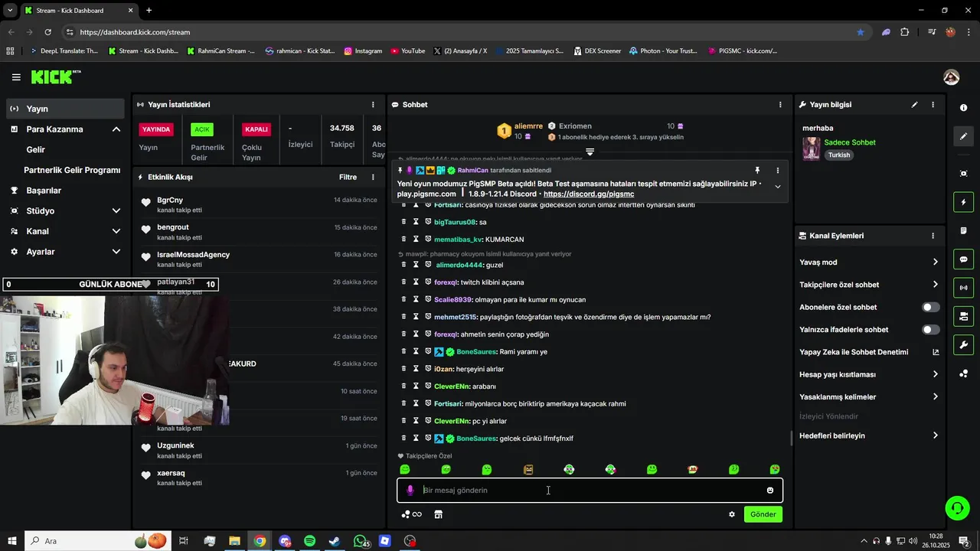Expand the Kanal sidebar section
This screenshot has width=980, height=551.
click(x=116, y=231)
